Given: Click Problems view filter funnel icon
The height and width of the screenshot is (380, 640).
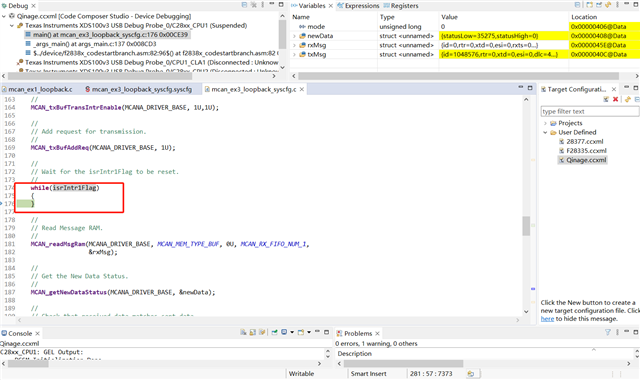Looking at the screenshot, I should point(608,333).
